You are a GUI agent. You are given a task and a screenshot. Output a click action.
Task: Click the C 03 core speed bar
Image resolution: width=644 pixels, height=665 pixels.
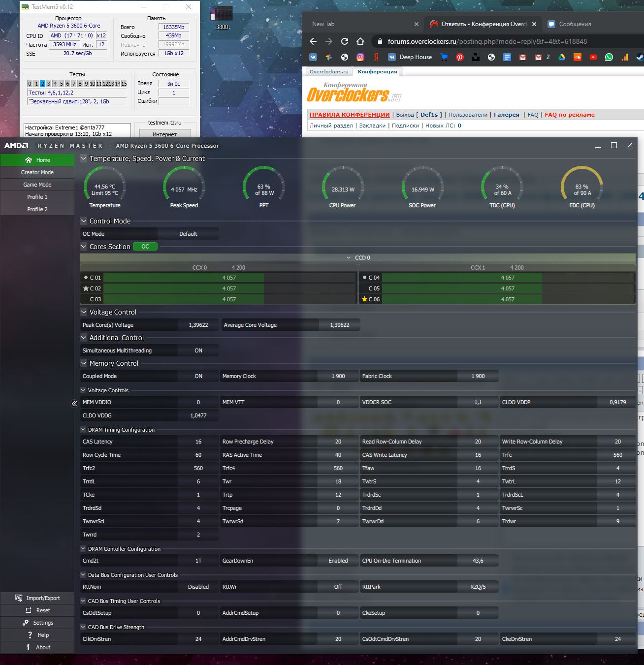click(x=229, y=299)
